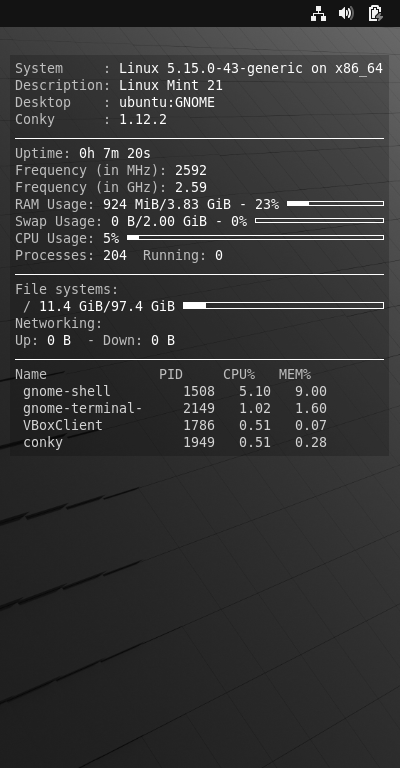This screenshot has width=400, height=768.
Task: Click the processes count '204'
Action: 115,255
